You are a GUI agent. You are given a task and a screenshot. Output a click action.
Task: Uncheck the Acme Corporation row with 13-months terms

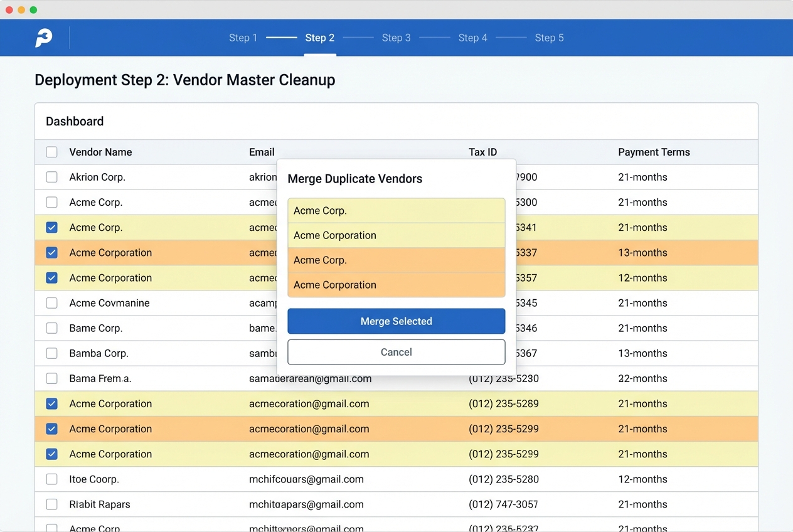(51, 252)
